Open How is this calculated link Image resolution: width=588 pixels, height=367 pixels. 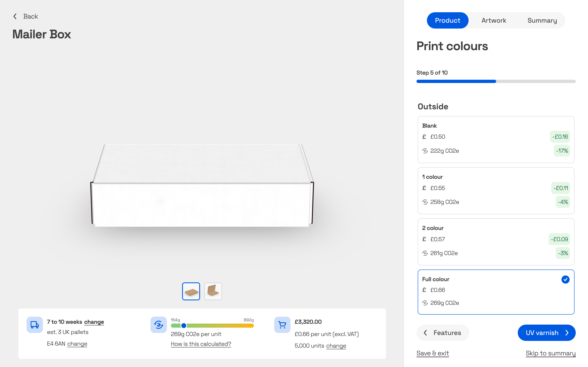pos(201,344)
